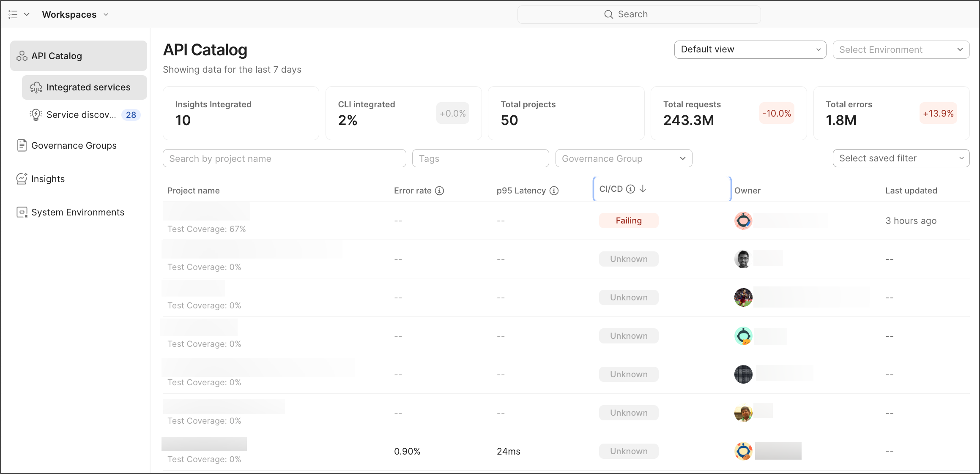This screenshot has width=980, height=474.
Task: Click the Tags filter input
Action: point(480,158)
